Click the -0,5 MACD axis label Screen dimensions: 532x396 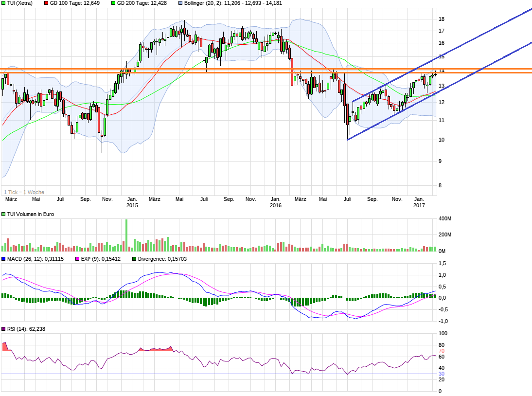(x=443, y=309)
